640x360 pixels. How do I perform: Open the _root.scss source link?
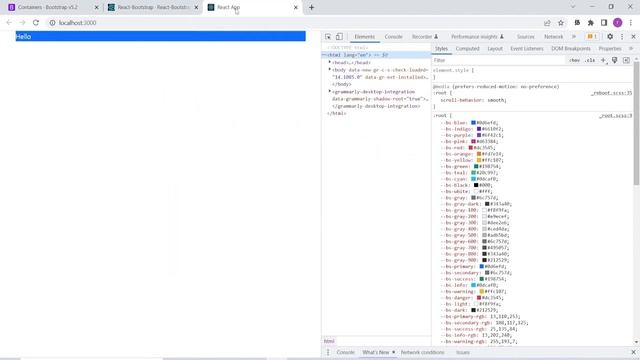point(616,116)
